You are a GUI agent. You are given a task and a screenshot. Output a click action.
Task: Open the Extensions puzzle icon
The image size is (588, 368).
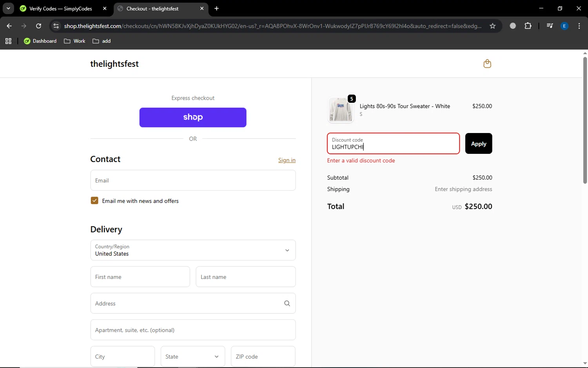pyautogui.click(x=528, y=26)
